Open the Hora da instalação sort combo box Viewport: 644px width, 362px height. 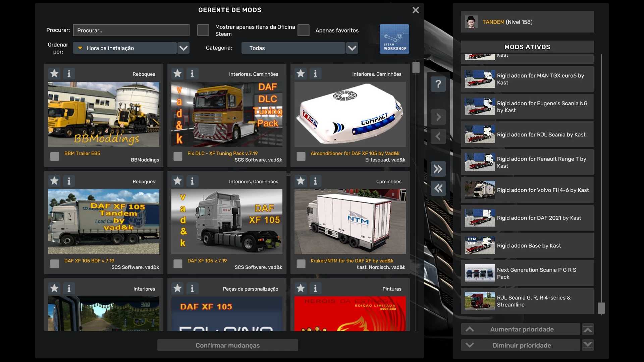click(125, 48)
